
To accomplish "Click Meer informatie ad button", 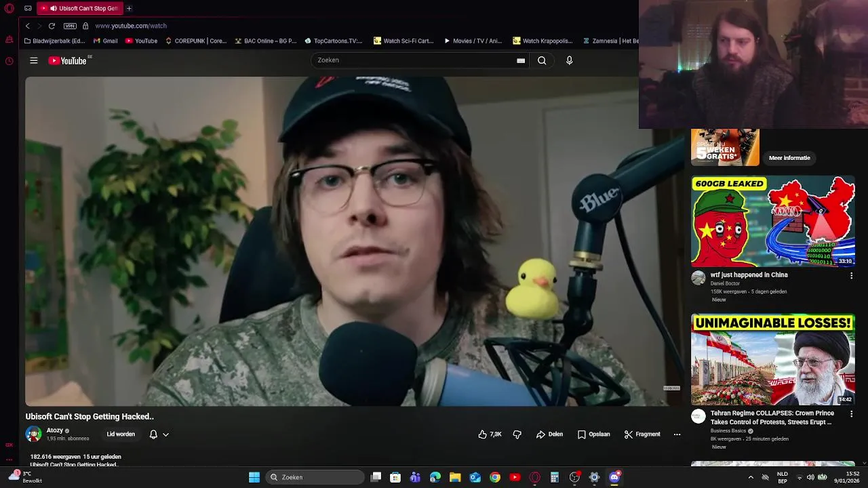I will tap(789, 158).
